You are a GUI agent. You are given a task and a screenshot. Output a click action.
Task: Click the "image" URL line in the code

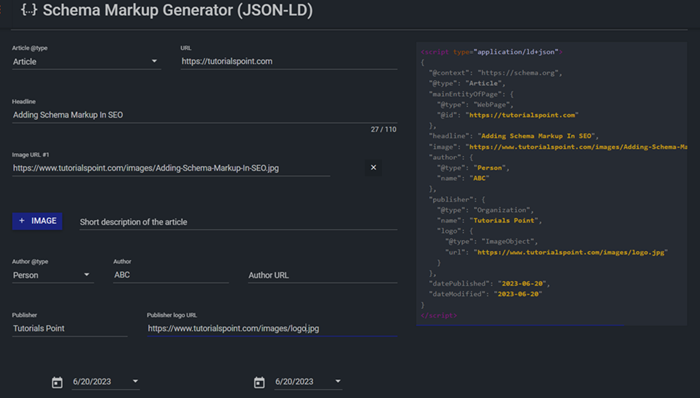coord(558,147)
